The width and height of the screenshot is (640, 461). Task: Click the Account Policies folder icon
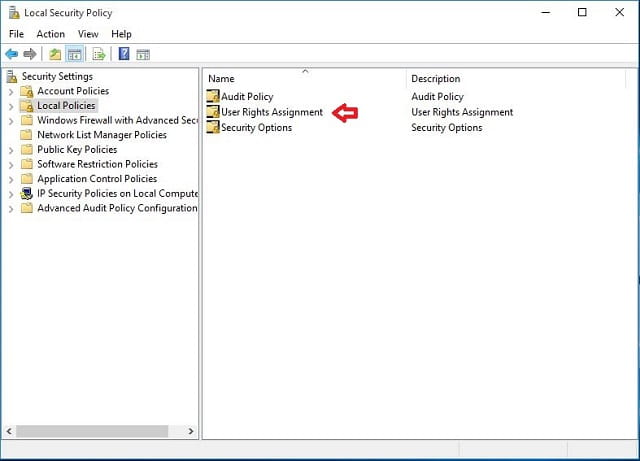pos(27,91)
